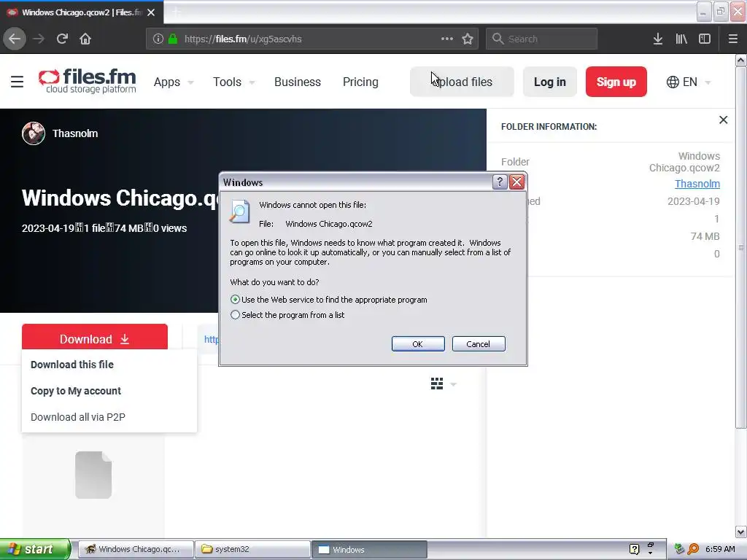Open page actions three-dot menu
Viewport: 747px width, 560px height.
click(x=447, y=39)
